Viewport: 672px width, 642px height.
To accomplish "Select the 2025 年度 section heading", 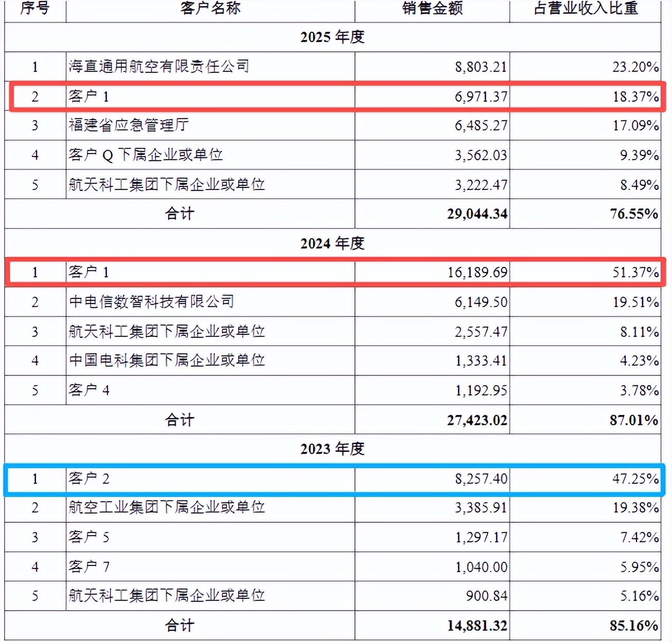I will [332, 37].
